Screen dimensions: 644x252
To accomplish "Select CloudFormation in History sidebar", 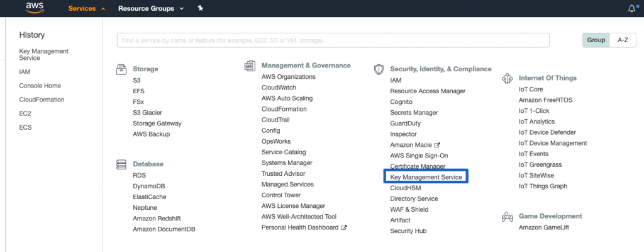I will [42, 100].
